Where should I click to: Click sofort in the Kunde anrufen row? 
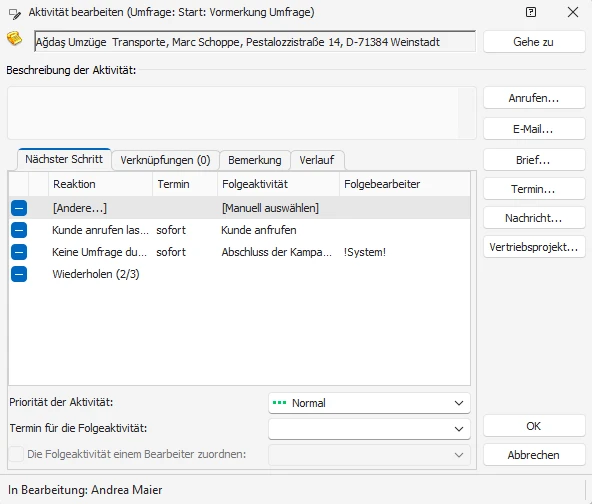pyautogui.click(x=171, y=230)
